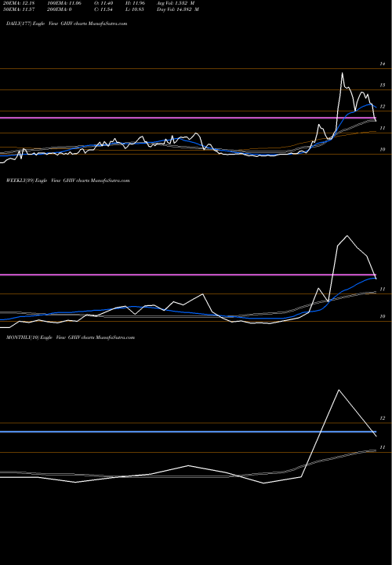Click the 50EMA: 11.57 value

[18, 9]
